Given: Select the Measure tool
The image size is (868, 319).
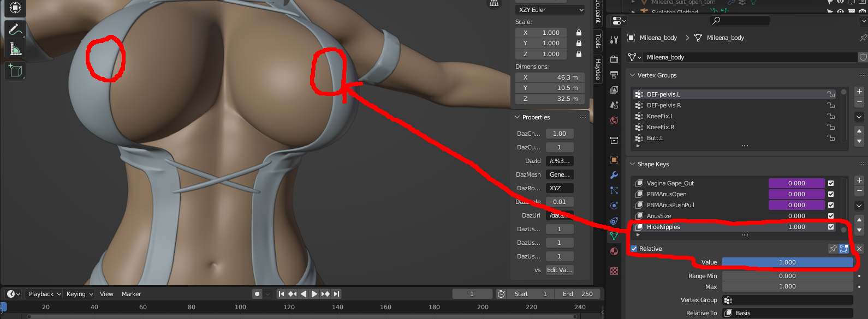Looking at the screenshot, I should pos(15,49).
